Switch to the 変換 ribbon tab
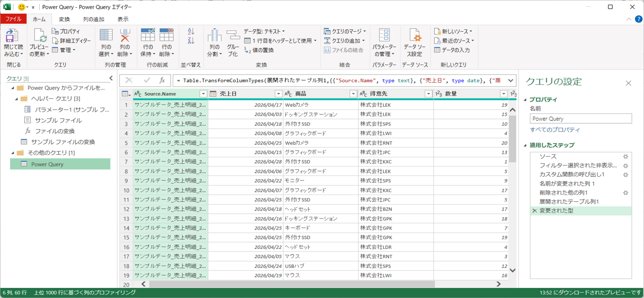644x298 pixels. pyautogui.click(x=64, y=19)
